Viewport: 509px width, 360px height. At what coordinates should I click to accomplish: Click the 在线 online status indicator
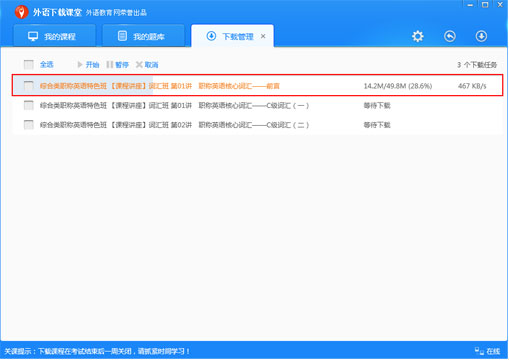[488, 351]
